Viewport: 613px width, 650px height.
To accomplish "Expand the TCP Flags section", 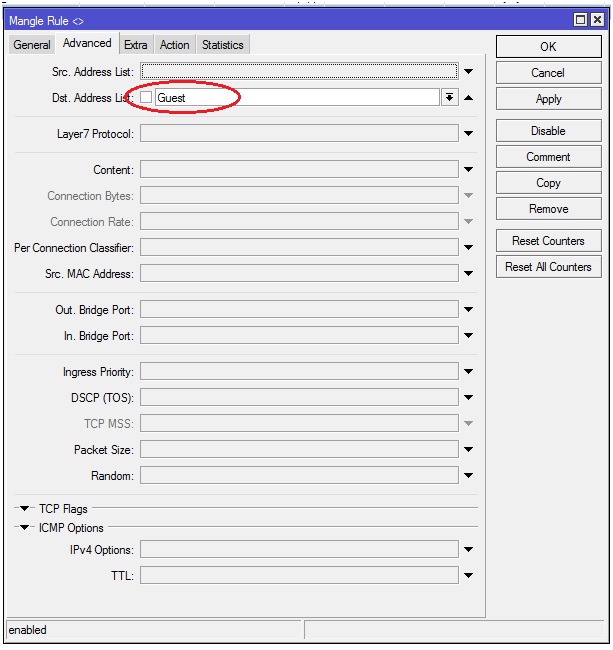I will (x=26, y=509).
